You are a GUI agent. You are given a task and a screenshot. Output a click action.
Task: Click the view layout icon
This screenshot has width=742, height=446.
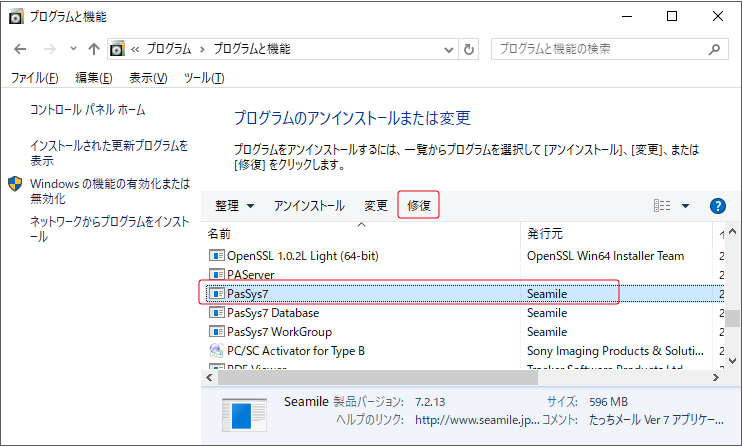[x=662, y=205]
